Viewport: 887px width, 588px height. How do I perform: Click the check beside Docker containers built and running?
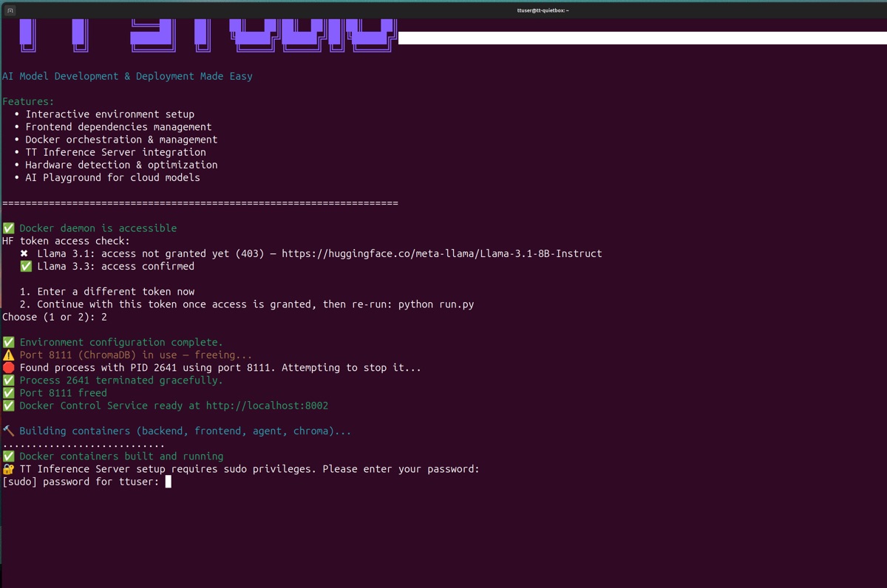tap(8, 457)
